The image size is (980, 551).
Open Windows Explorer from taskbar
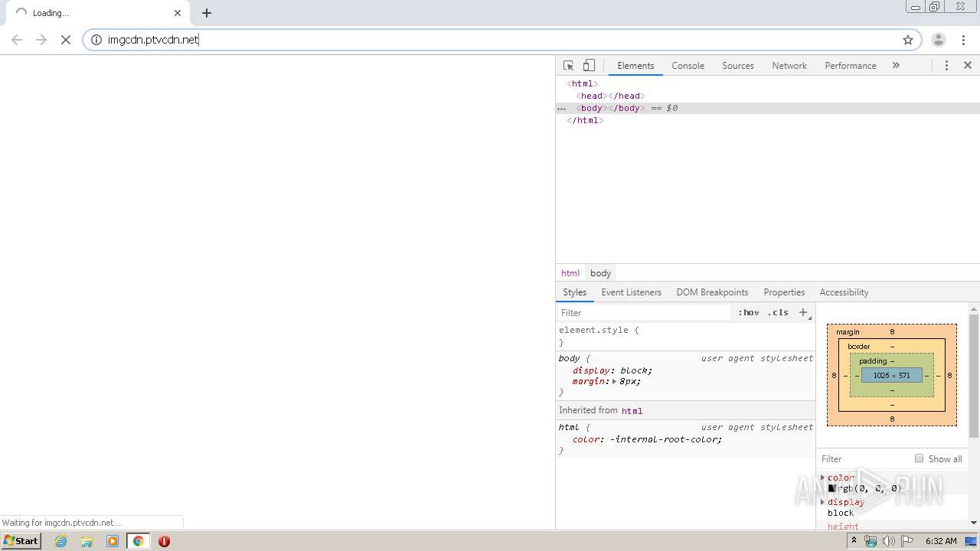[87, 541]
